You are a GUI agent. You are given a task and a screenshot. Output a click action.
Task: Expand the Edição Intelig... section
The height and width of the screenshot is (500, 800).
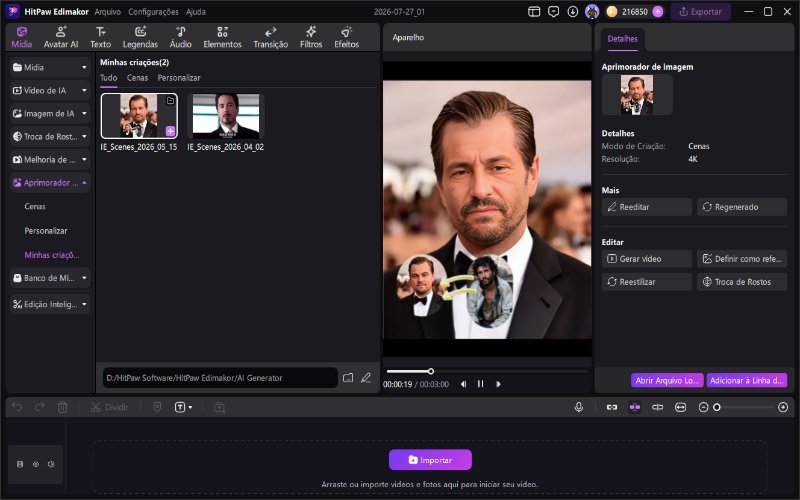coord(50,304)
